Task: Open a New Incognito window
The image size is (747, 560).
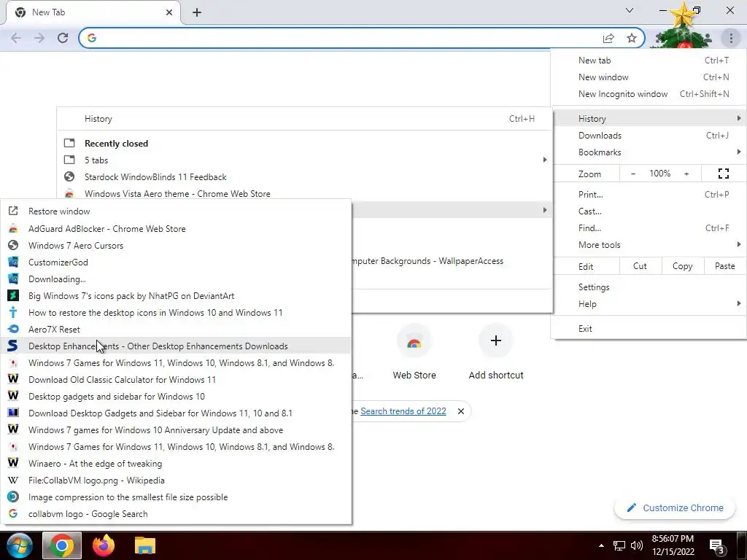Action: click(649, 94)
